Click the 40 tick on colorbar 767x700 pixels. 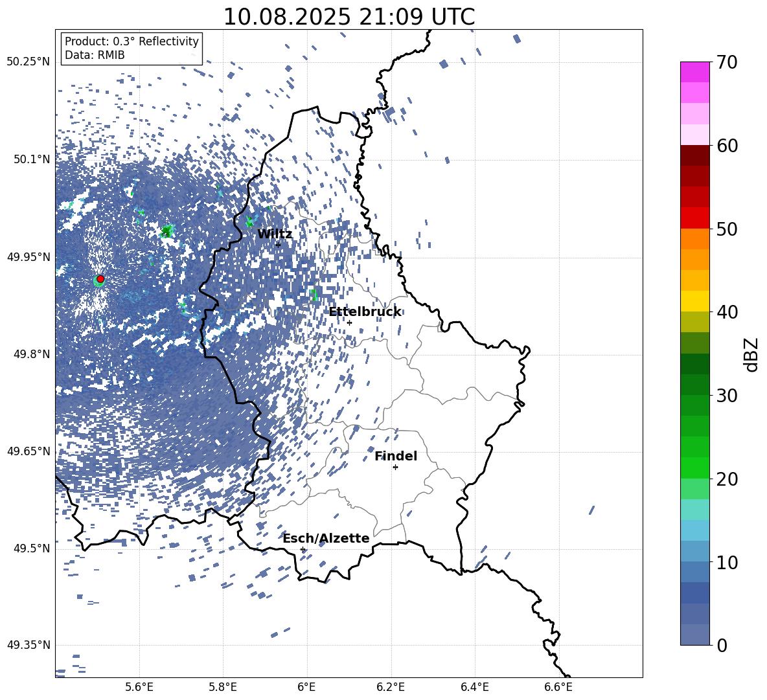(727, 312)
